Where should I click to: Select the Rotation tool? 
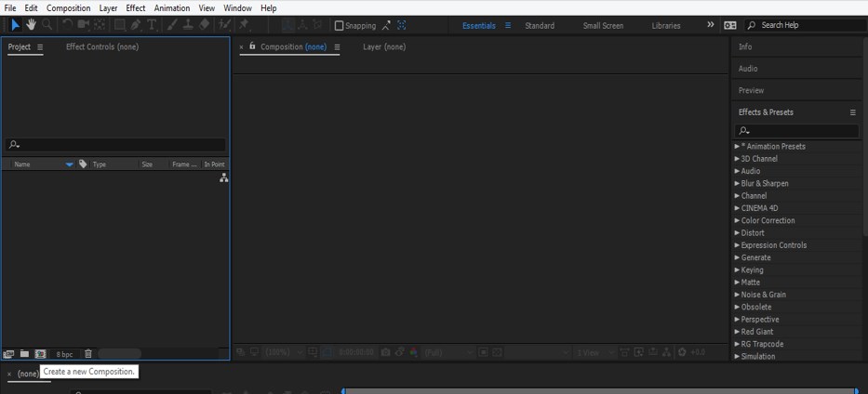point(67,25)
